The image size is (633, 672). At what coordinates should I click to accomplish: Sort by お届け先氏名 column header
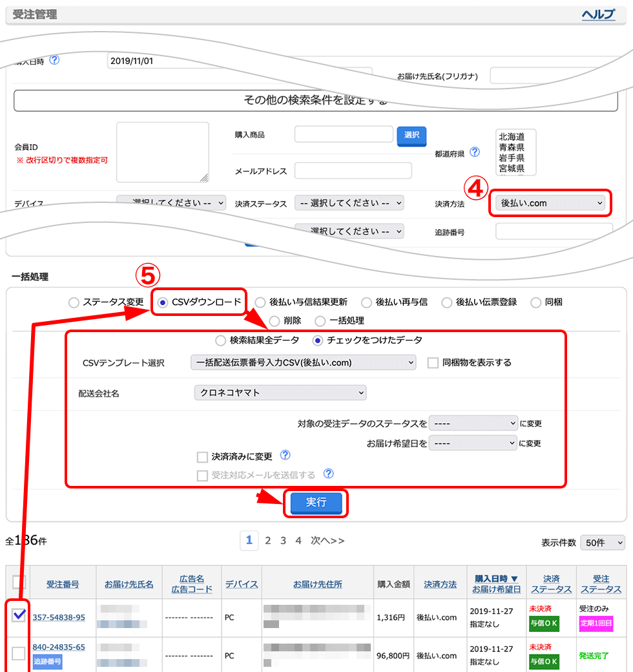pos(129,585)
